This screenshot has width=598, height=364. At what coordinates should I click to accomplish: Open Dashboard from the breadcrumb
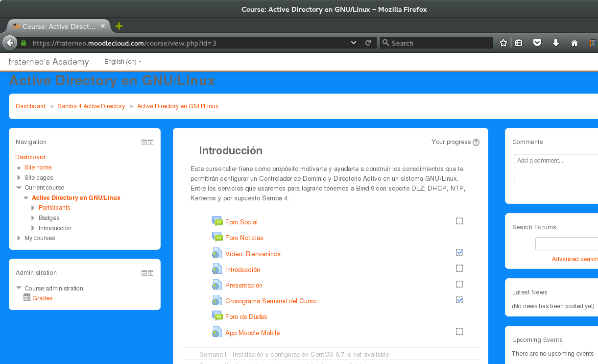(30, 106)
